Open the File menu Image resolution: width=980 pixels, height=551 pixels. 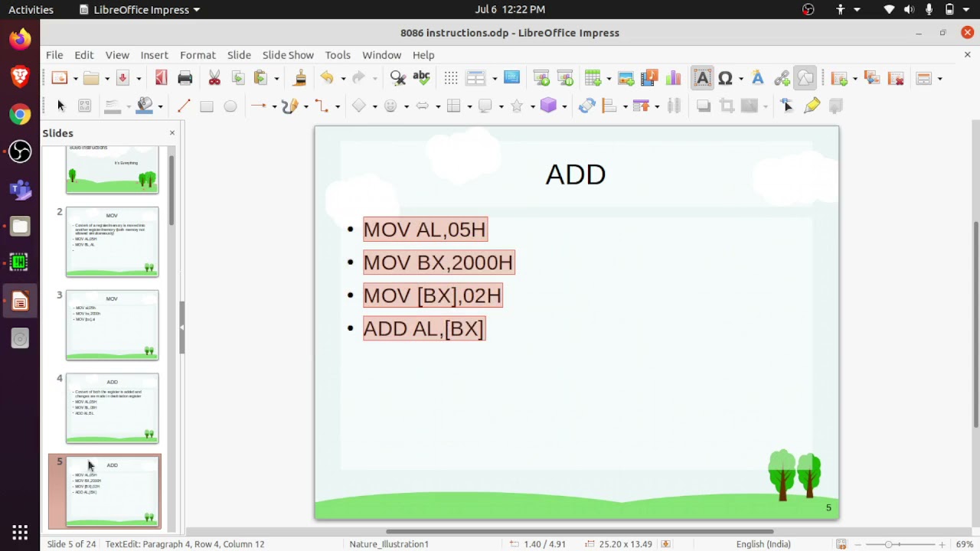pyautogui.click(x=54, y=55)
